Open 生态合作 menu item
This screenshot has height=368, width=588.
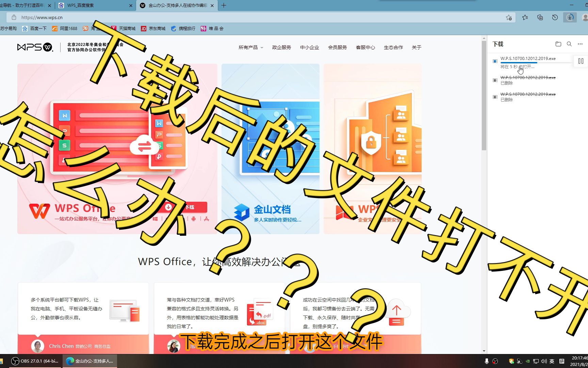tap(393, 47)
